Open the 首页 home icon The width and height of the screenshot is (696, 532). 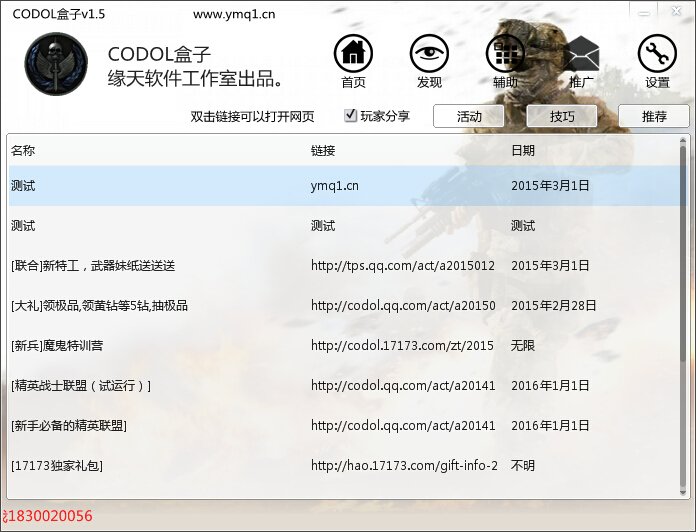pyautogui.click(x=353, y=54)
